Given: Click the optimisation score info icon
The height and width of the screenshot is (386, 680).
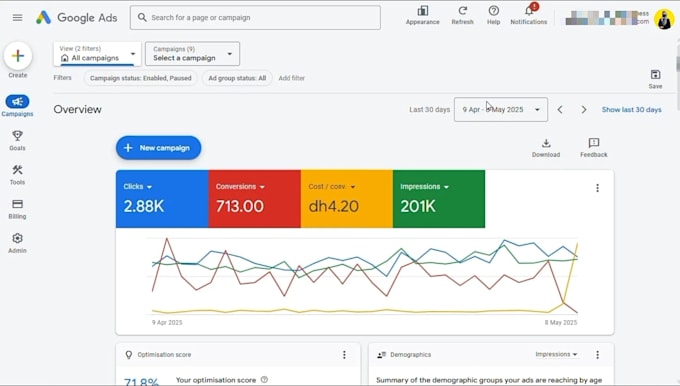Looking at the screenshot, I should point(264,379).
